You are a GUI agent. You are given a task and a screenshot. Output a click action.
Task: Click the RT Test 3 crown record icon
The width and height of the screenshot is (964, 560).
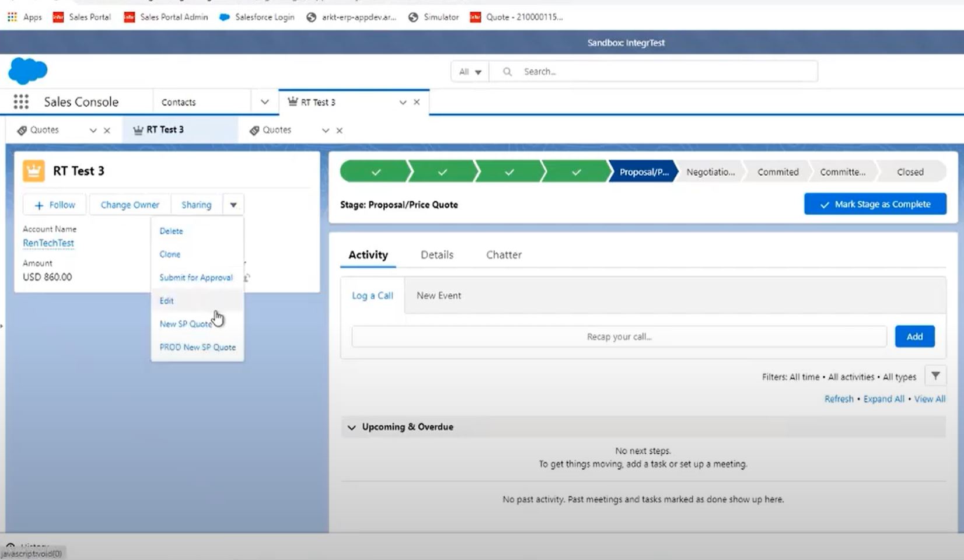33,171
